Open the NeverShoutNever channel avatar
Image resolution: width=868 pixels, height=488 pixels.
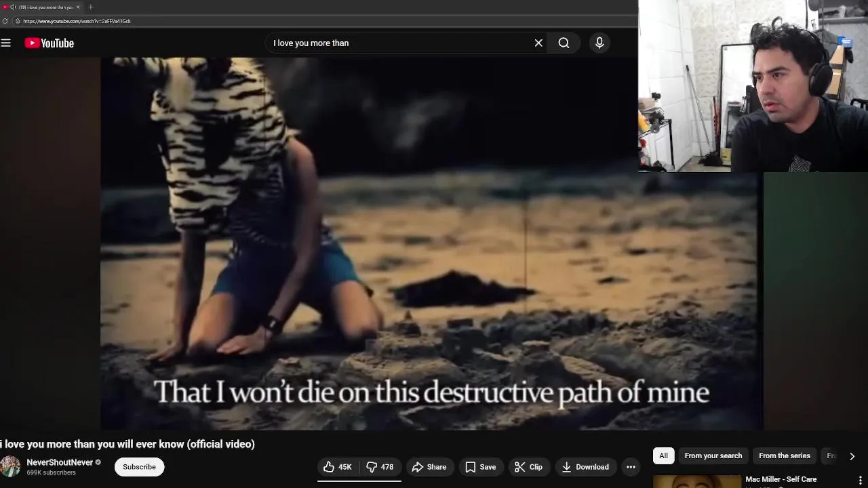pos(10,466)
